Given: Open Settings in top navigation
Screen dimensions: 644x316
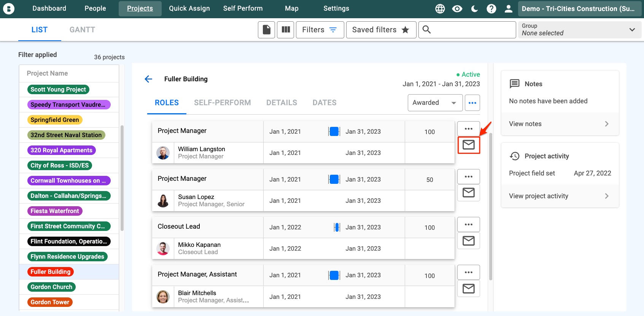Looking at the screenshot, I should coord(336,8).
